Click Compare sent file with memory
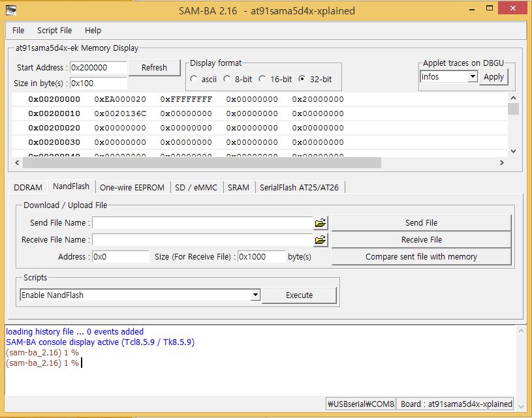The image size is (532, 418). click(421, 257)
